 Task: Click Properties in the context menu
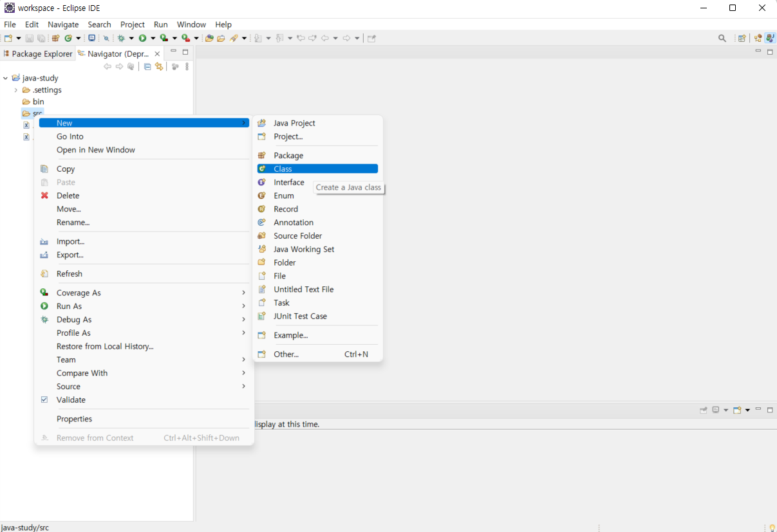144,419
